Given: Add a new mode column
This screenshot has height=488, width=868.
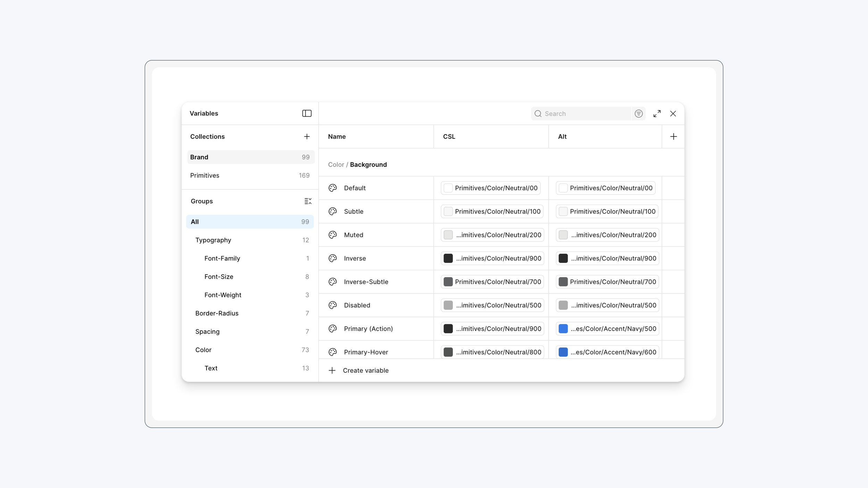Looking at the screenshot, I should tap(673, 136).
